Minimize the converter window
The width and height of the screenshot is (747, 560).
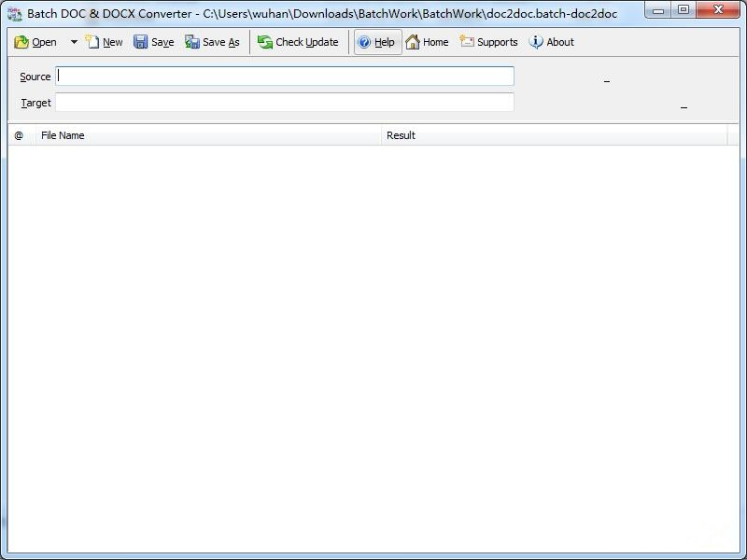pos(659,10)
